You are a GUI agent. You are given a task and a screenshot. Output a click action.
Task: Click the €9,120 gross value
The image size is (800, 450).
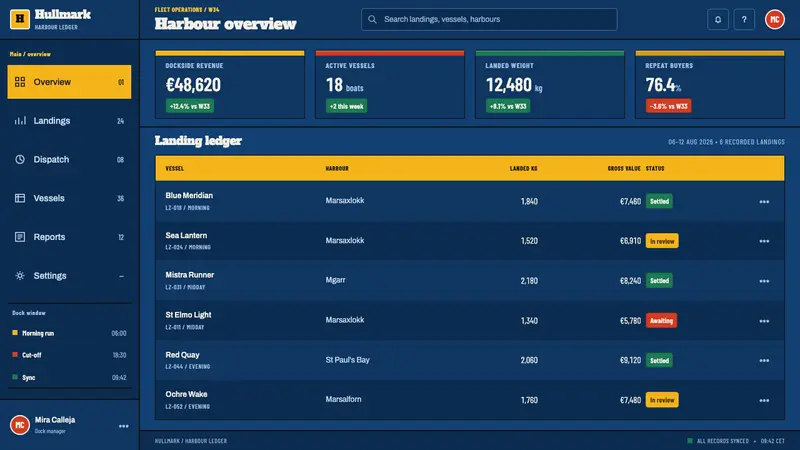pos(630,360)
